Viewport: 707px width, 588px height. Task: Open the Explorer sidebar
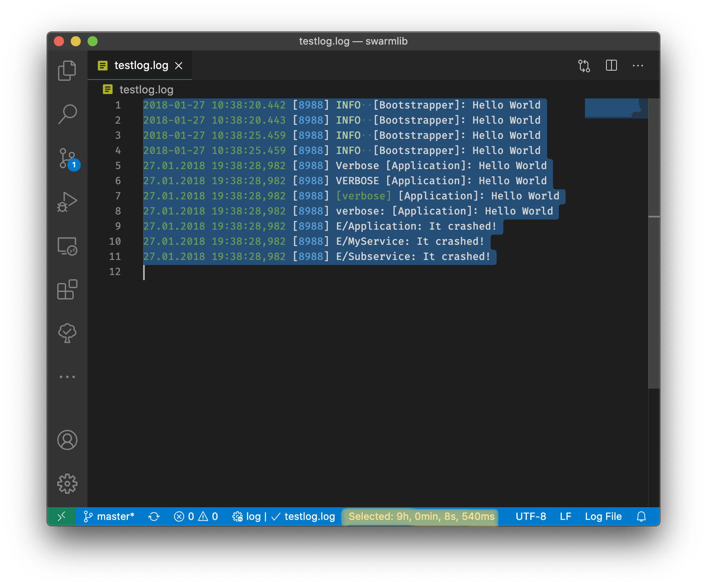click(x=67, y=70)
